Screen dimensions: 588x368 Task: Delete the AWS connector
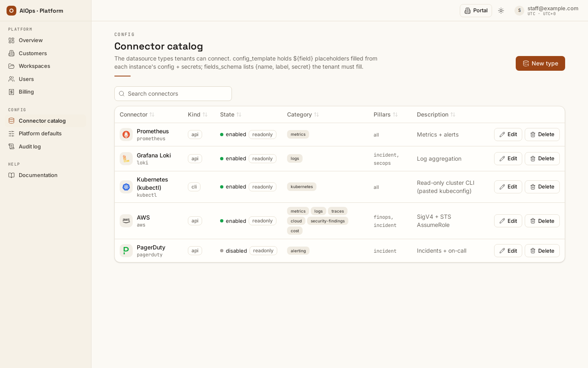(x=542, y=221)
